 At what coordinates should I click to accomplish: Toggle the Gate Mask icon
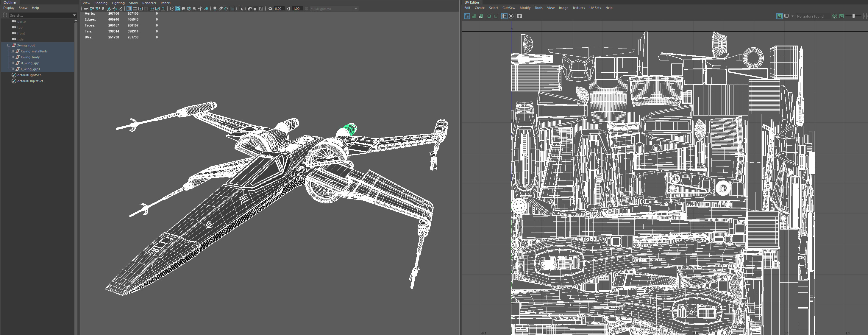click(x=146, y=8)
